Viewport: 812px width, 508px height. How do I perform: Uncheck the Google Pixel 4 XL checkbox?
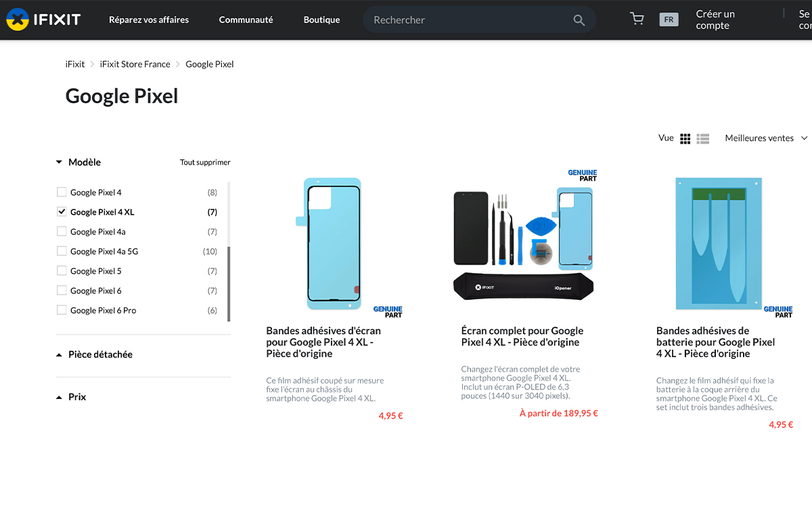coord(62,211)
